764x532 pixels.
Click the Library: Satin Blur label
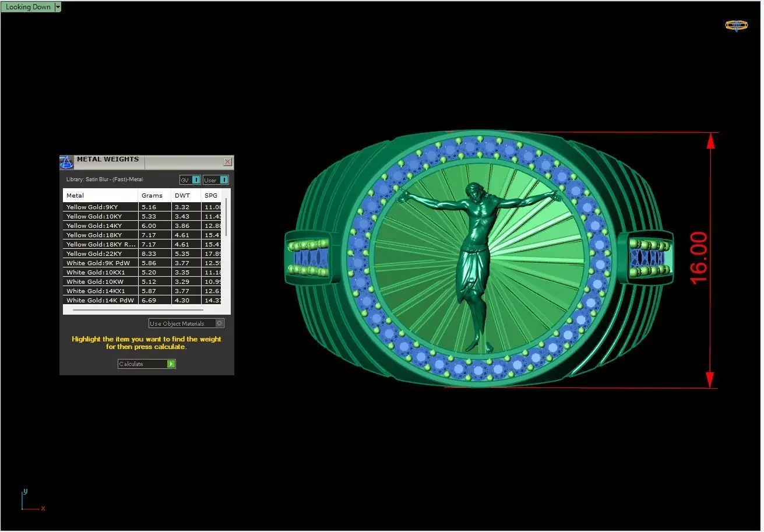coord(104,179)
